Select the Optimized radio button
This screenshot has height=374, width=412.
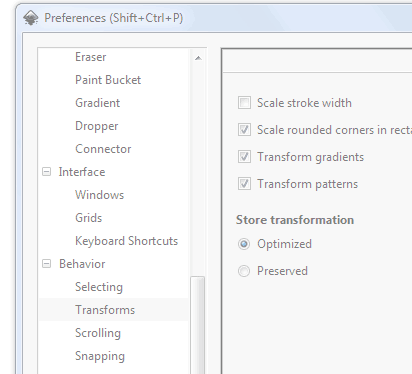tap(244, 244)
